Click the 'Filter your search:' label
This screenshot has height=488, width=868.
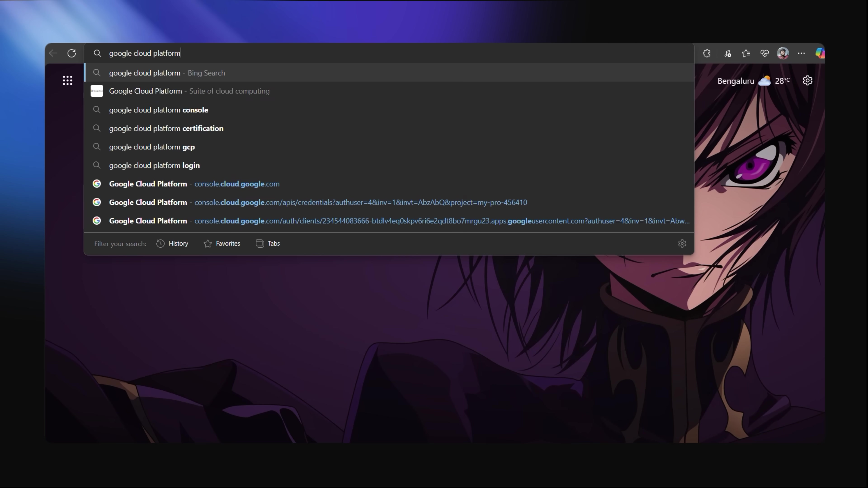(x=120, y=244)
